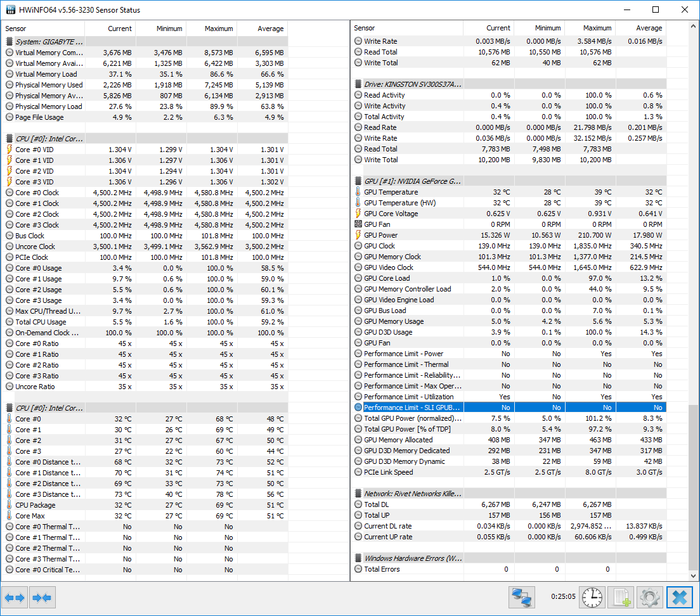Click the HWiNFO64 title bar app icon
Screen dimensions: 700x616
point(10,10)
